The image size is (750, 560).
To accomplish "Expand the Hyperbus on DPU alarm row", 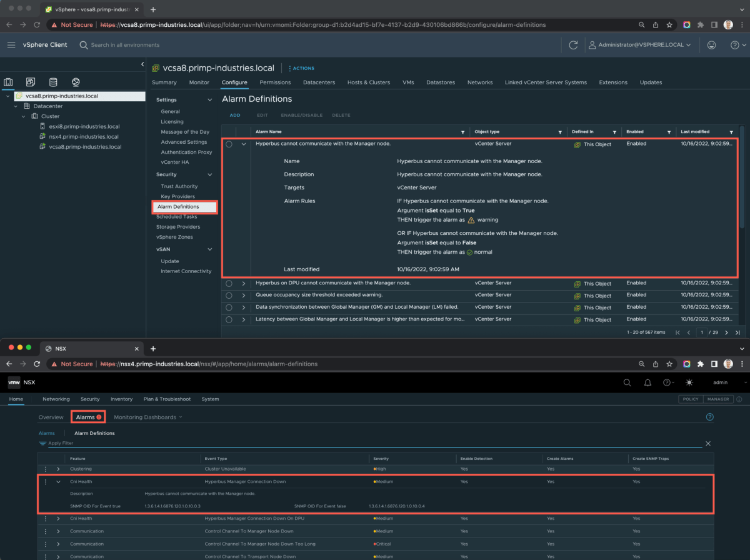I will pyautogui.click(x=244, y=283).
